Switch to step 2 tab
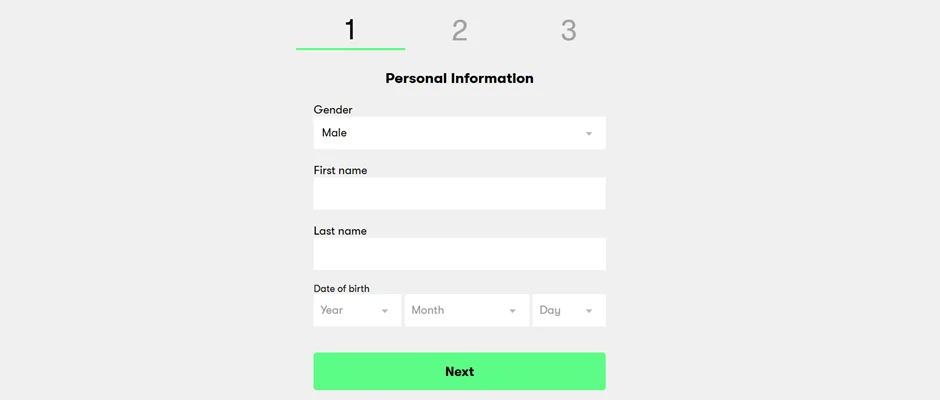 click(x=459, y=31)
